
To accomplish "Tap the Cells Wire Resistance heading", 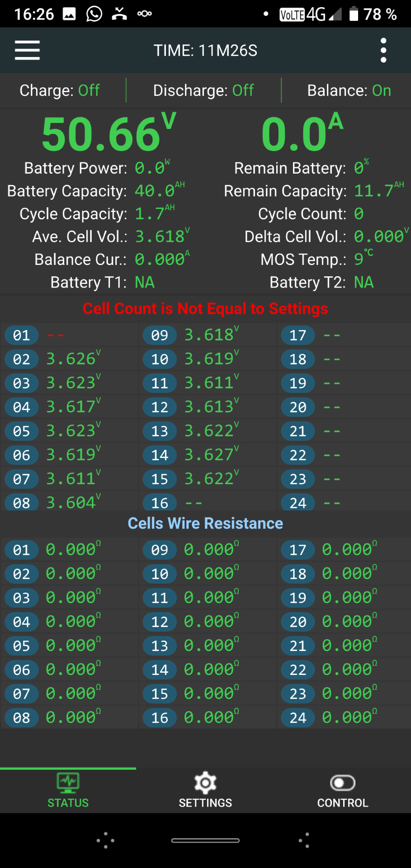I will [x=205, y=524].
